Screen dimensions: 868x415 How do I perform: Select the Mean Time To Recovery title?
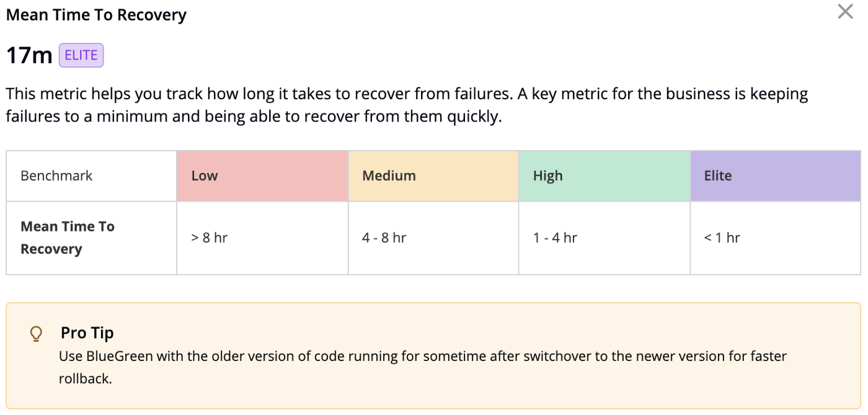[96, 15]
